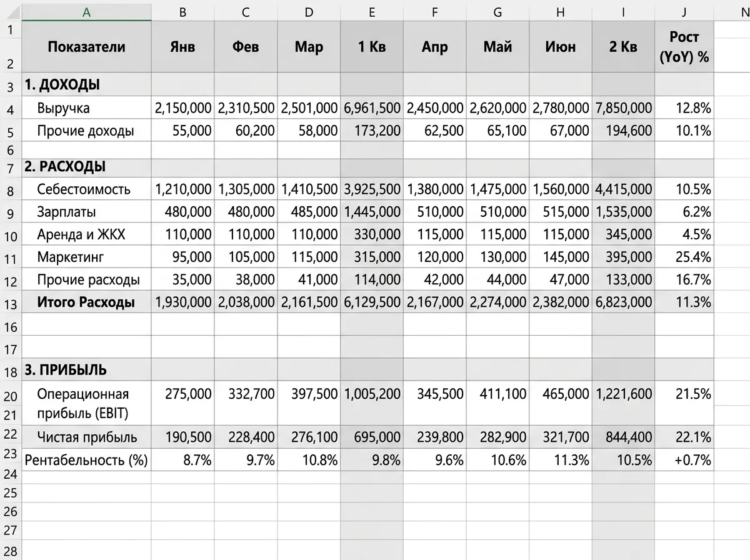
Task: Select the 'Операционная прибыль (EBIT)' cell
Action: pos(87,403)
